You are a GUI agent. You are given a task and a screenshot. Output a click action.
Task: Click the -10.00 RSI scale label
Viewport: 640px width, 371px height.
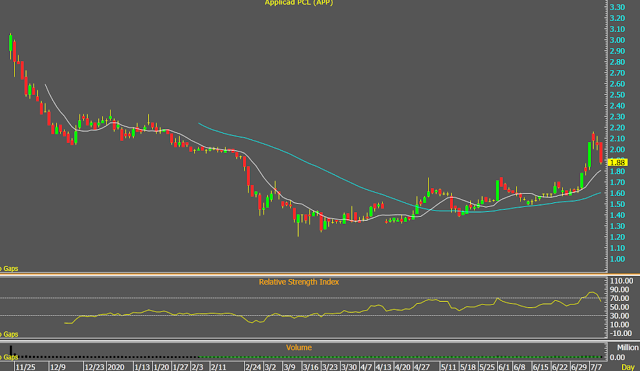621,333
